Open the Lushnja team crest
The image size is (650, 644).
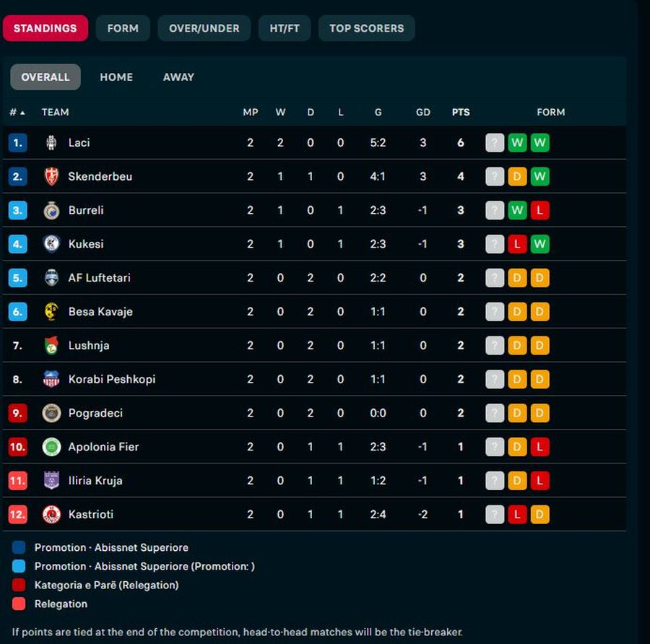pyautogui.click(x=51, y=346)
